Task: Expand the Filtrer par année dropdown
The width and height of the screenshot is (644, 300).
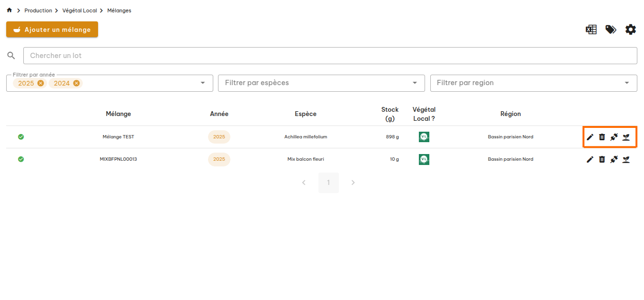Action: tap(203, 83)
